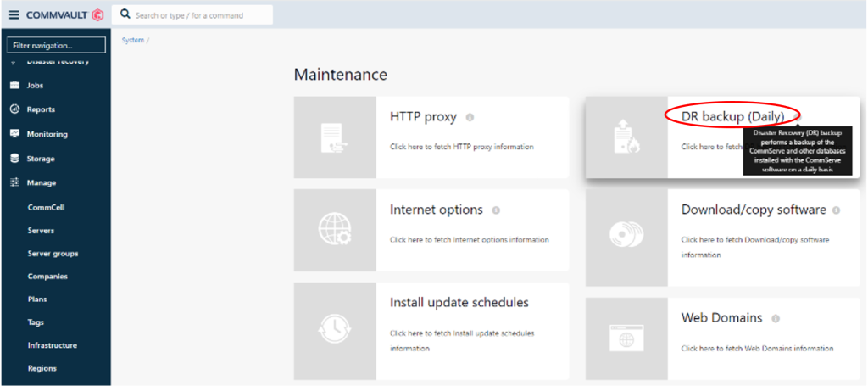The height and width of the screenshot is (386, 868).
Task: Open the Install update schedules tile title
Action: [x=459, y=303]
